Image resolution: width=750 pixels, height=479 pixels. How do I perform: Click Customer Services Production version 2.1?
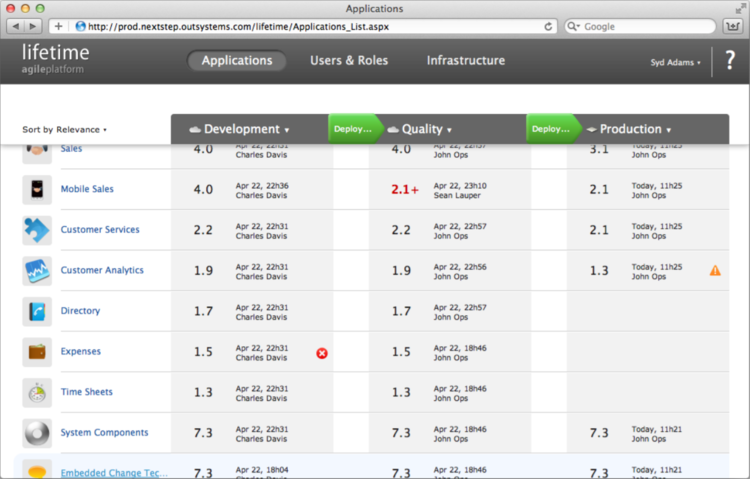click(x=599, y=230)
